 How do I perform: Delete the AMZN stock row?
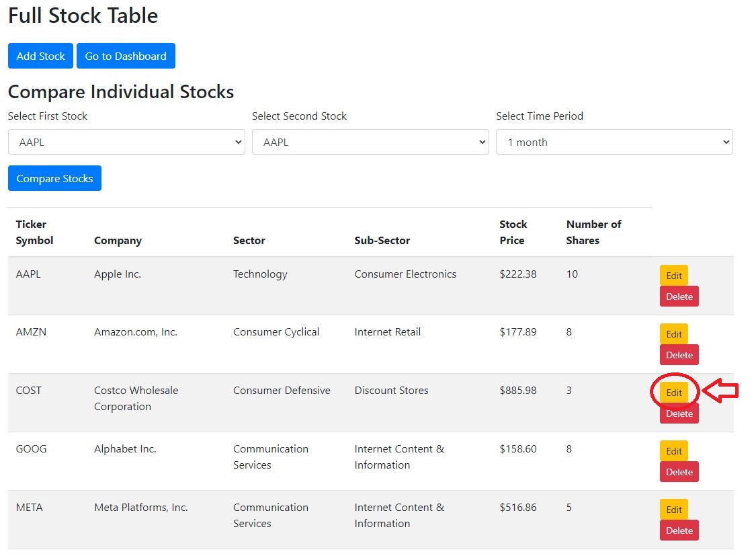[x=679, y=355]
